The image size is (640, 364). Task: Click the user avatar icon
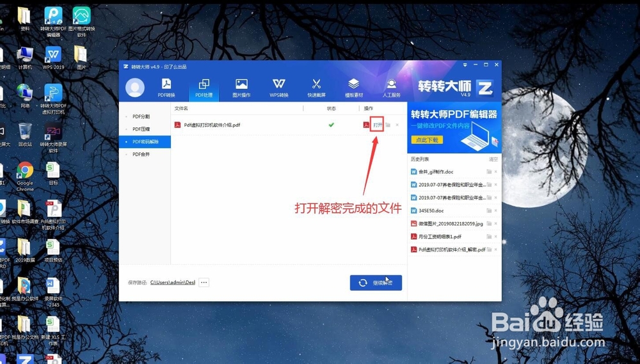click(x=134, y=88)
